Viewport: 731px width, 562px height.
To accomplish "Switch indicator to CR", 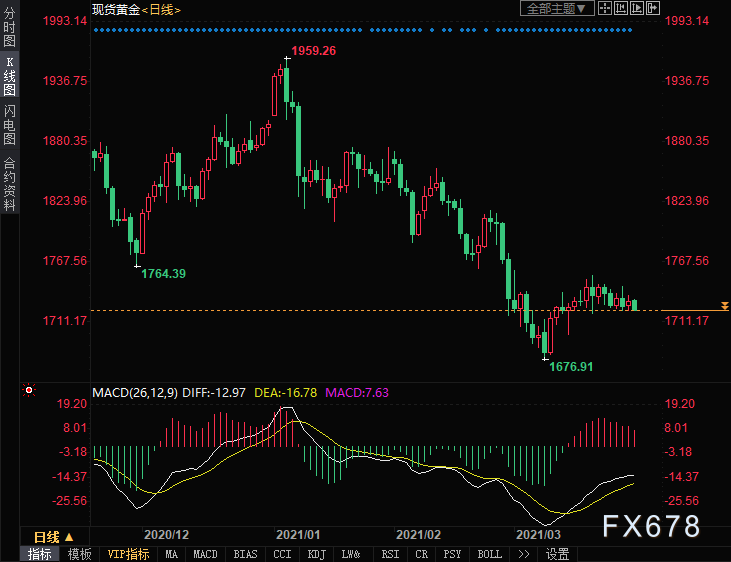I will (421, 555).
